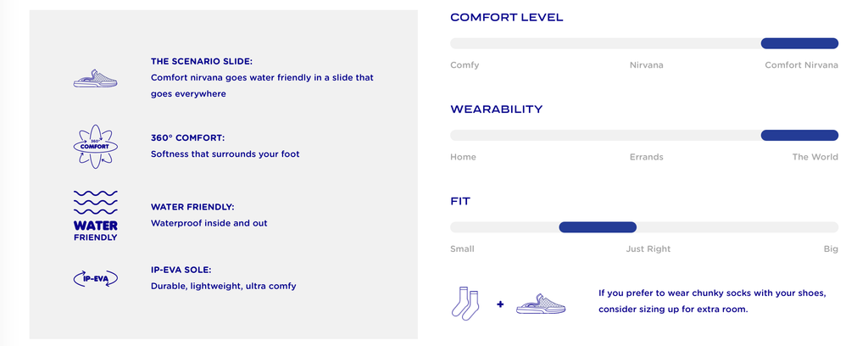
Task: Click the 'IP-EVA SOLE:' feature heading
Action: click(x=186, y=270)
